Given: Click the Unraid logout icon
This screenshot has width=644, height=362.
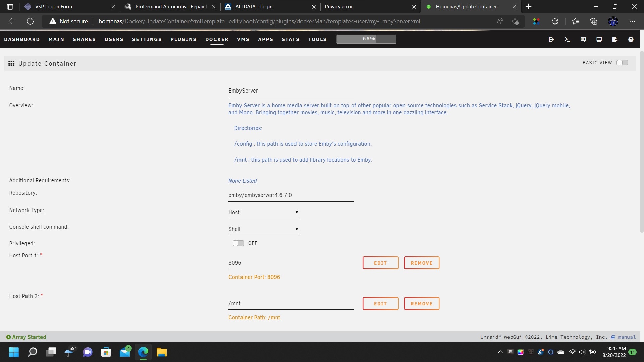Looking at the screenshot, I should [551, 39].
